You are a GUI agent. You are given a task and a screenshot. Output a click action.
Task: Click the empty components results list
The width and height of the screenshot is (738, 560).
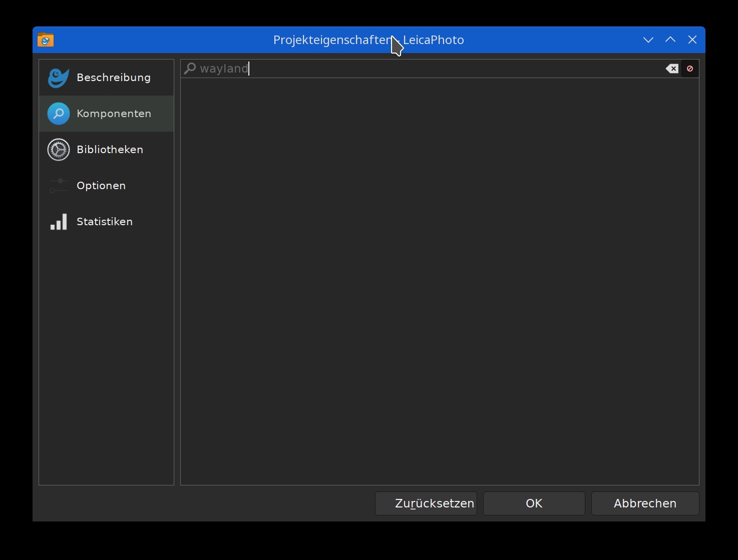click(x=440, y=280)
